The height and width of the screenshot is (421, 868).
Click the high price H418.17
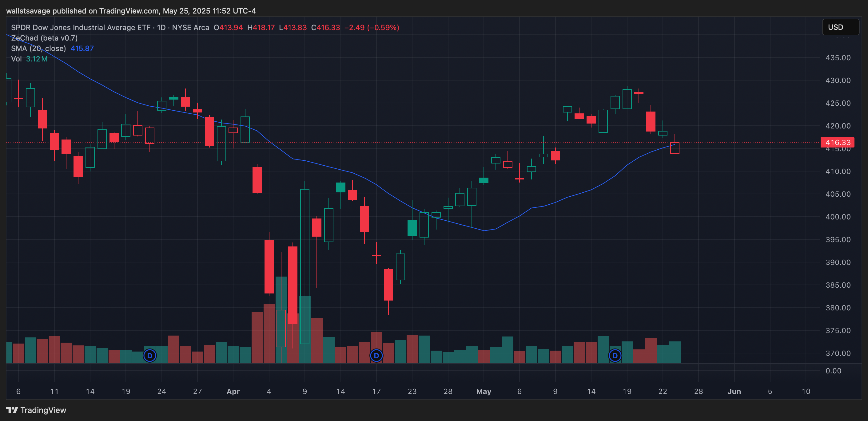[x=261, y=28]
